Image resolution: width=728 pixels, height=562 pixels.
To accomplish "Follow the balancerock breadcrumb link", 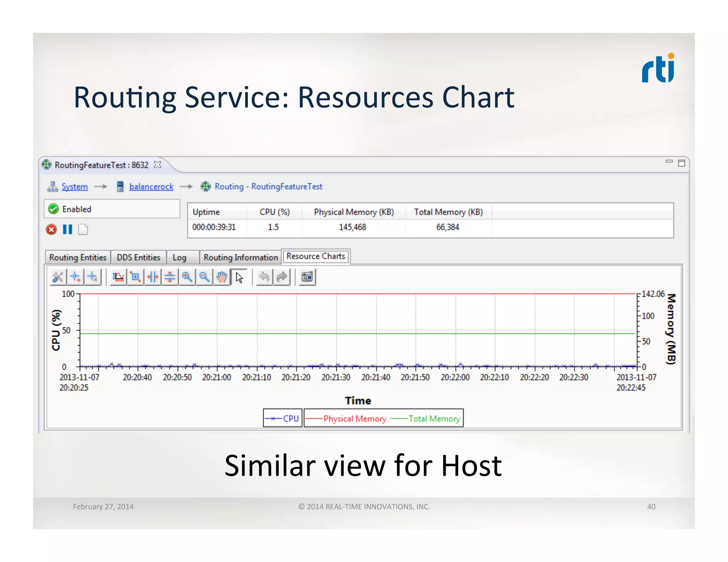I will pos(151,187).
